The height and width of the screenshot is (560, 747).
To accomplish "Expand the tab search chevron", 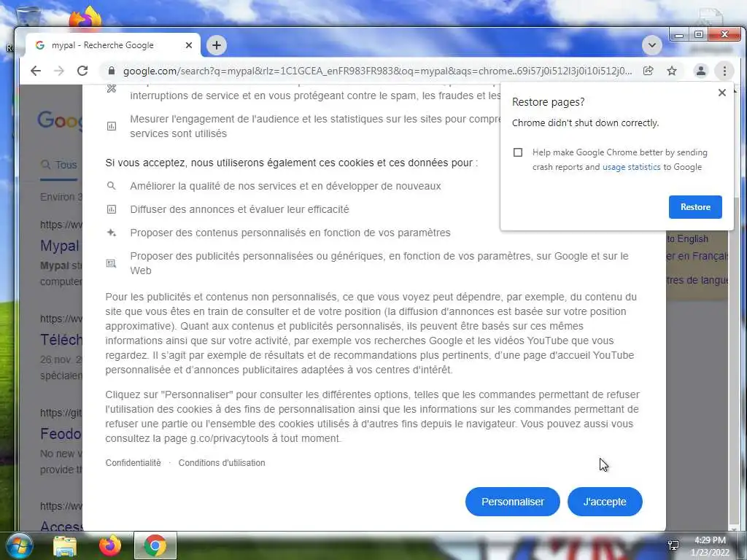I will click(651, 45).
